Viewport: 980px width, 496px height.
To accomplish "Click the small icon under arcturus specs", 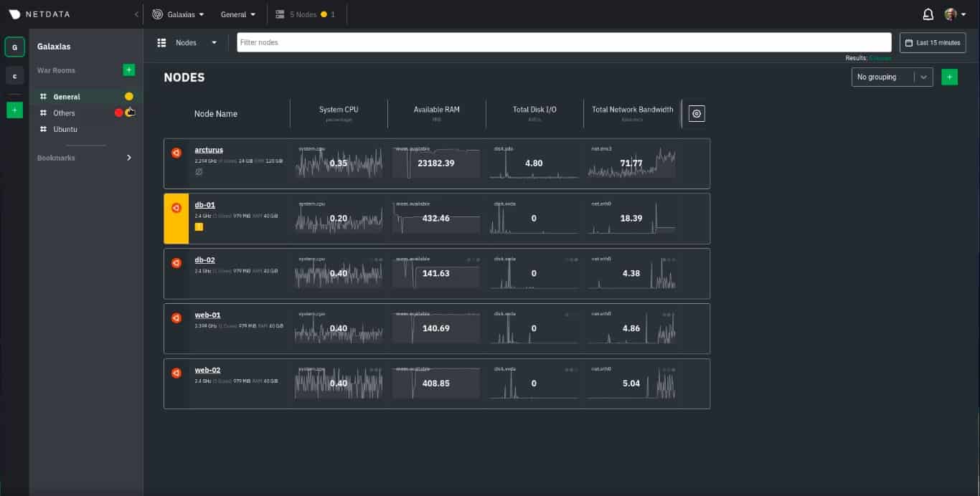I will pos(199,172).
